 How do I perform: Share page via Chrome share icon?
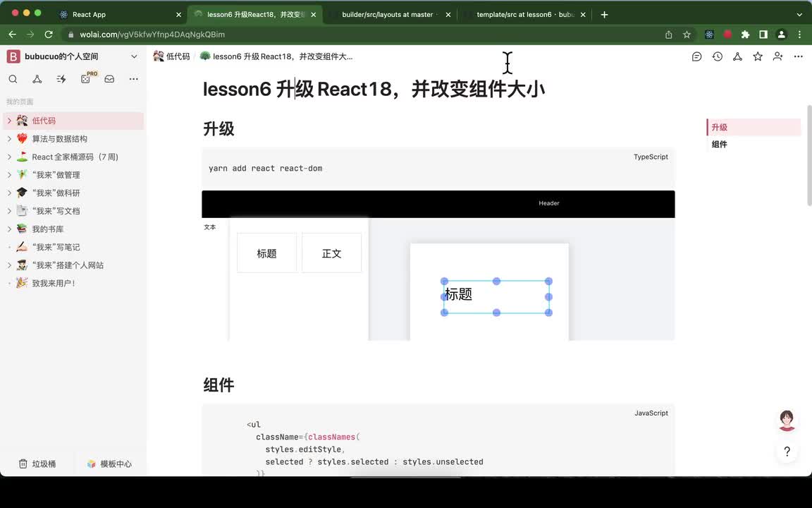coord(668,34)
